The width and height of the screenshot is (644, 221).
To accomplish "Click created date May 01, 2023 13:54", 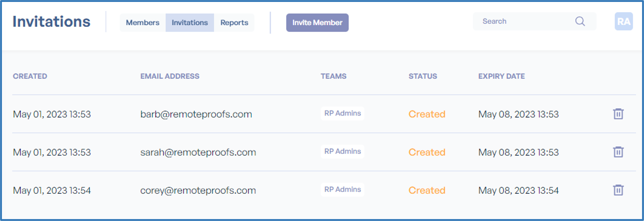I will [52, 191].
